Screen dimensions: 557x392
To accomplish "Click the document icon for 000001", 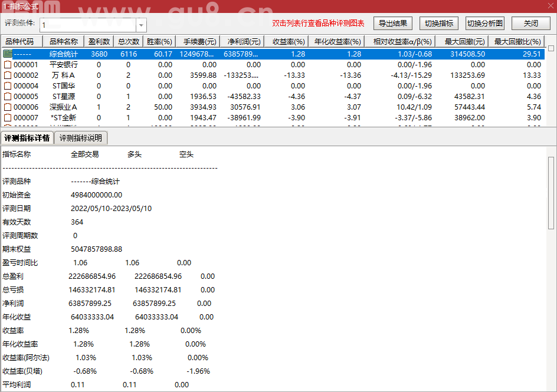I will (8, 65).
